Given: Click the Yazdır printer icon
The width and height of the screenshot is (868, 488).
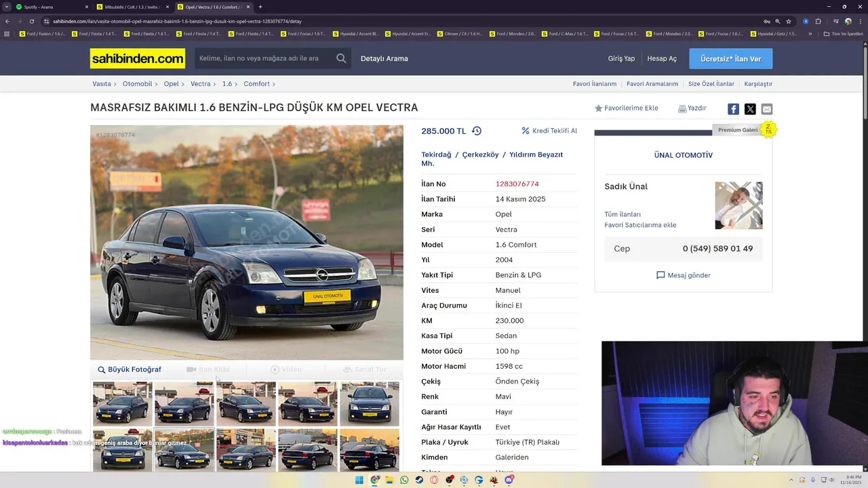Looking at the screenshot, I should (682, 108).
